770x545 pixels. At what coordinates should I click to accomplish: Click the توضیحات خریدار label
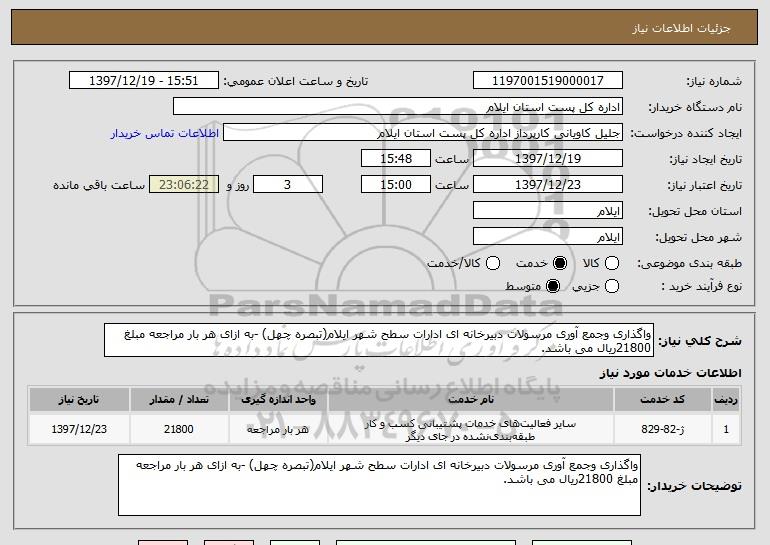[694, 486]
